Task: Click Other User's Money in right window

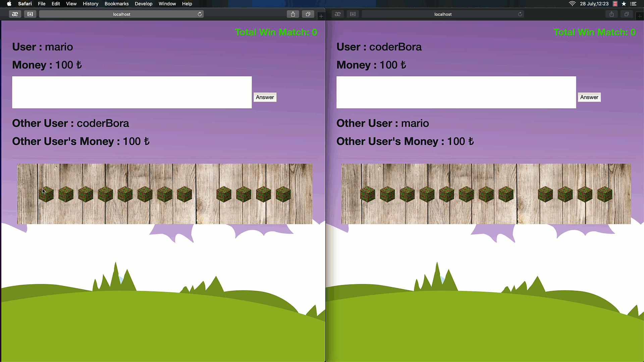Action: [x=405, y=141]
